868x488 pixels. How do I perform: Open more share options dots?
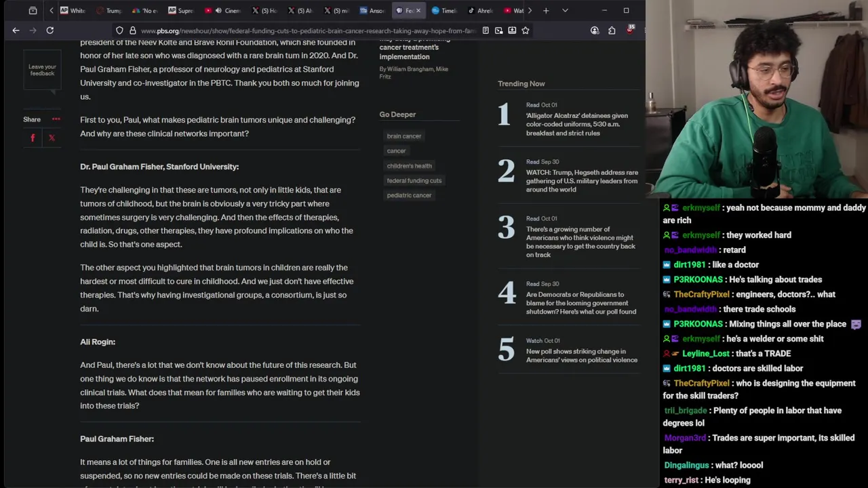56,119
